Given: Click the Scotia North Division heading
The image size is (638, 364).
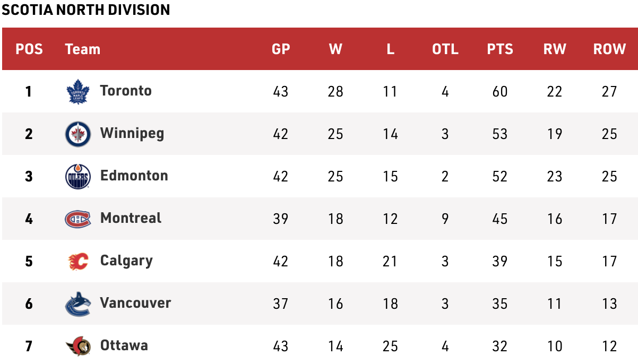Looking at the screenshot, I should pyautogui.click(x=86, y=10).
